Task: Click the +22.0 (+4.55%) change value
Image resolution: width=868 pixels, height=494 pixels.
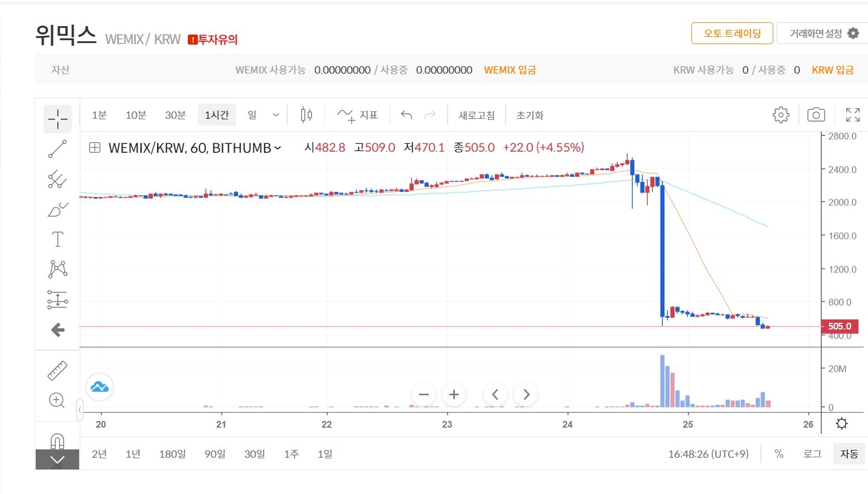Action: point(544,148)
